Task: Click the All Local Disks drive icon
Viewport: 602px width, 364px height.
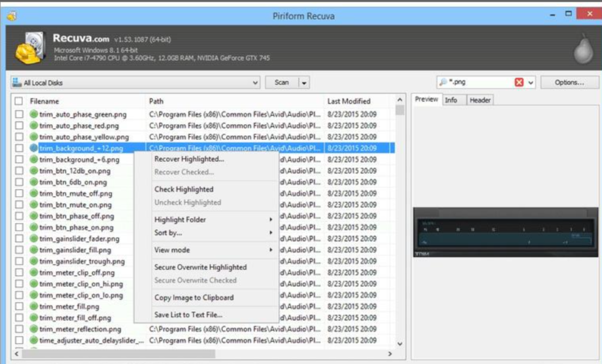Action: click(x=17, y=83)
